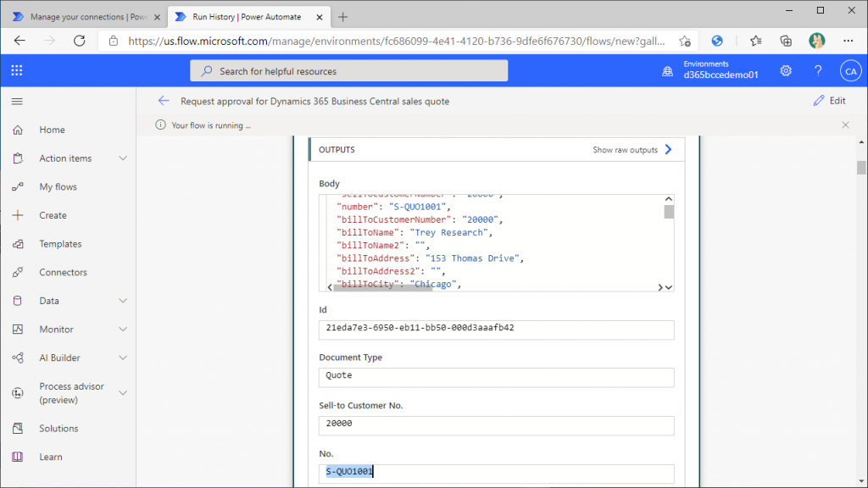Click the "billToName" Trey Research line
The width and height of the screenshot is (868, 488).
(414, 232)
